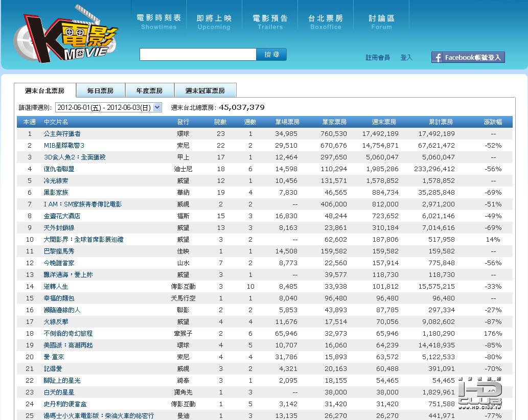This screenshot has height=420, width=528.
Task: Open movie 金盞花大酒店
Action: [62, 216]
